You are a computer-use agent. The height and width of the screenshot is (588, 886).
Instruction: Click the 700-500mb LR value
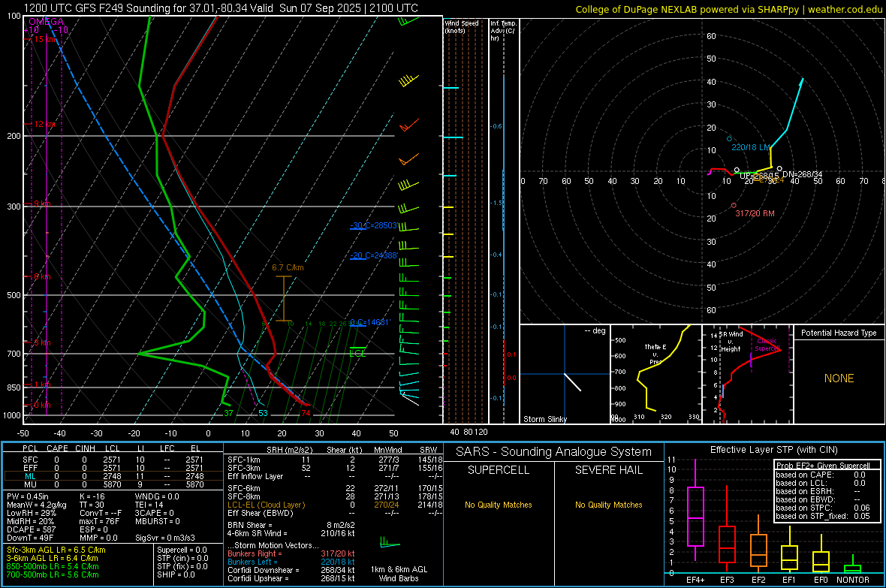pos(53,574)
